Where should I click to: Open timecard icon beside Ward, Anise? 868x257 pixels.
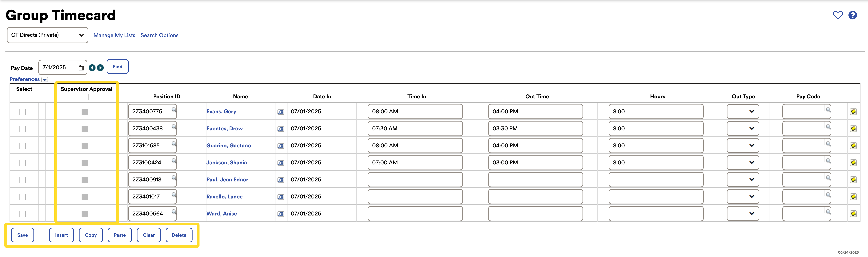[x=281, y=214]
